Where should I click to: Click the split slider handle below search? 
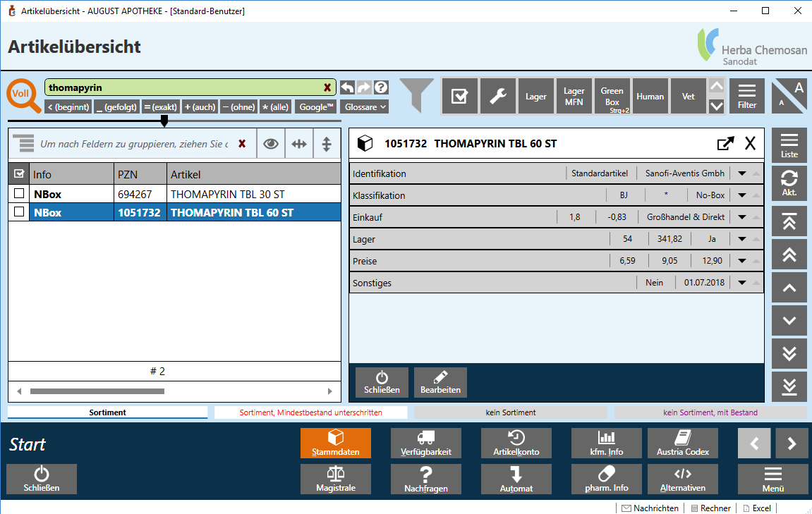pyautogui.click(x=164, y=121)
